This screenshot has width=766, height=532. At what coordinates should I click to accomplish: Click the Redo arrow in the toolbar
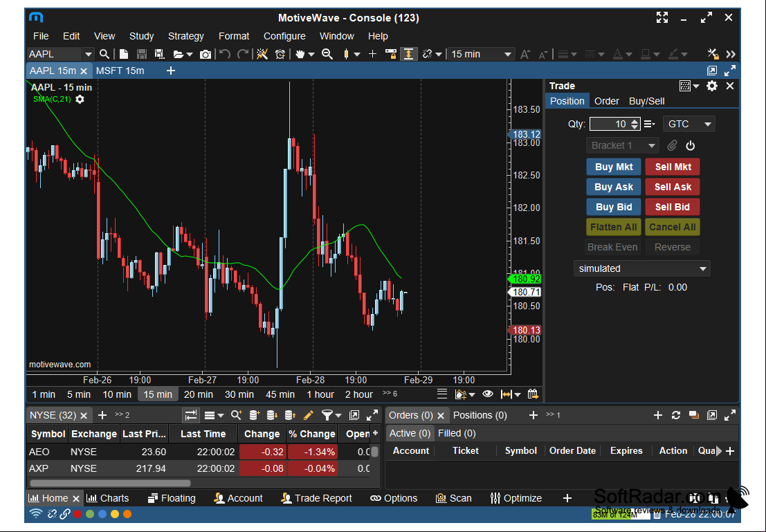[243, 54]
